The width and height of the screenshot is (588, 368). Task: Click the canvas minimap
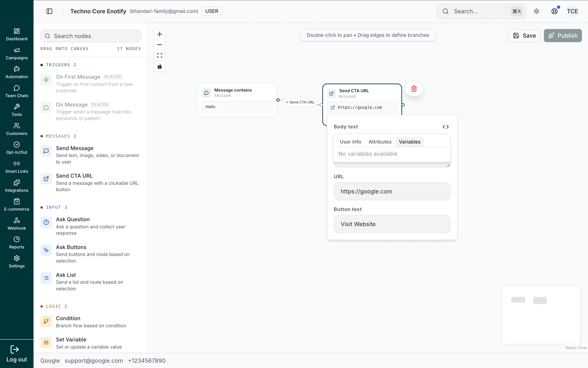(541, 315)
